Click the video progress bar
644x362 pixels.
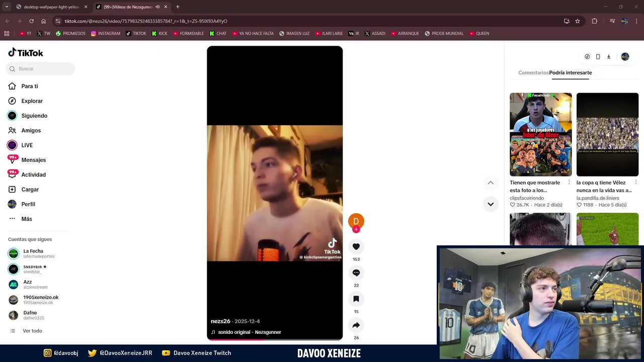275,339
